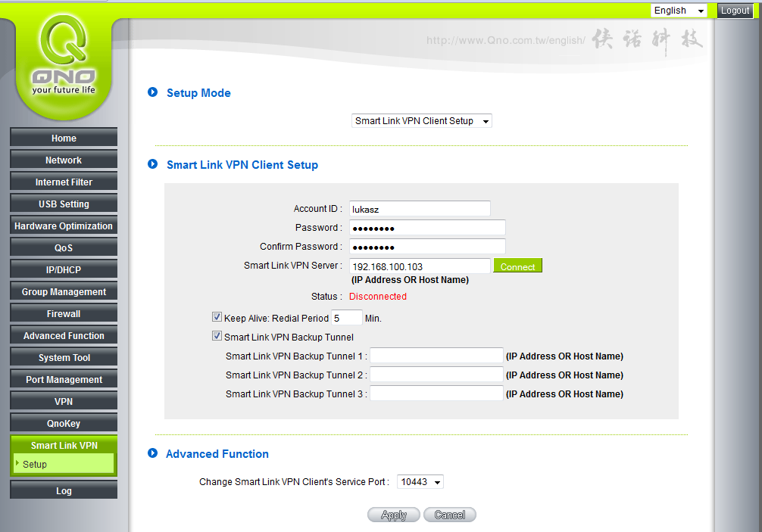The width and height of the screenshot is (762, 532).
Task: Open the Setup Mode dropdown
Action: (421, 121)
